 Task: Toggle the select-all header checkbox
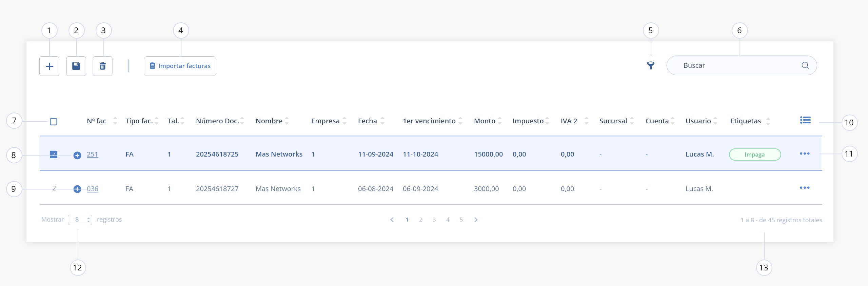pos(54,121)
